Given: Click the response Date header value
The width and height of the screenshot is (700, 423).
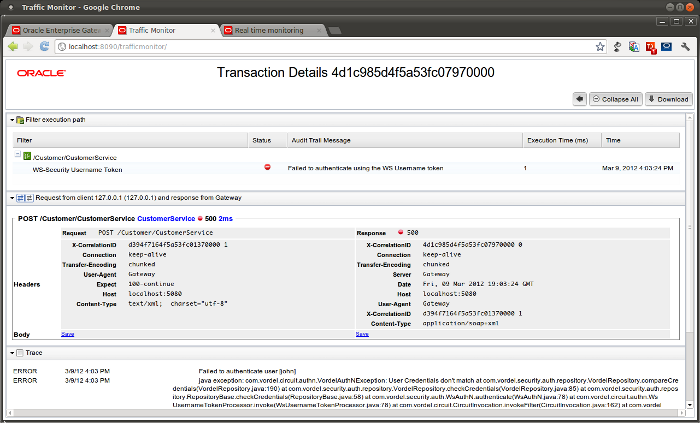Looking at the screenshot, I should point(478,284).
